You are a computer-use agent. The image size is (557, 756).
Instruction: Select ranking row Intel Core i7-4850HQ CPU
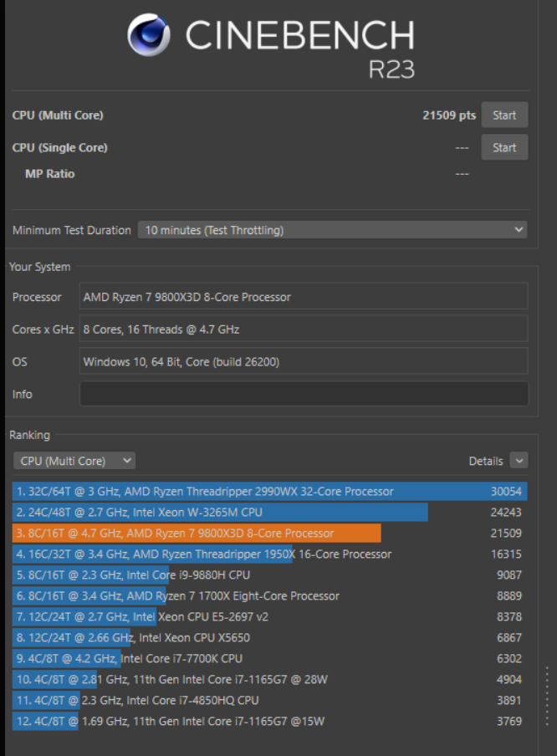(269, 700)
